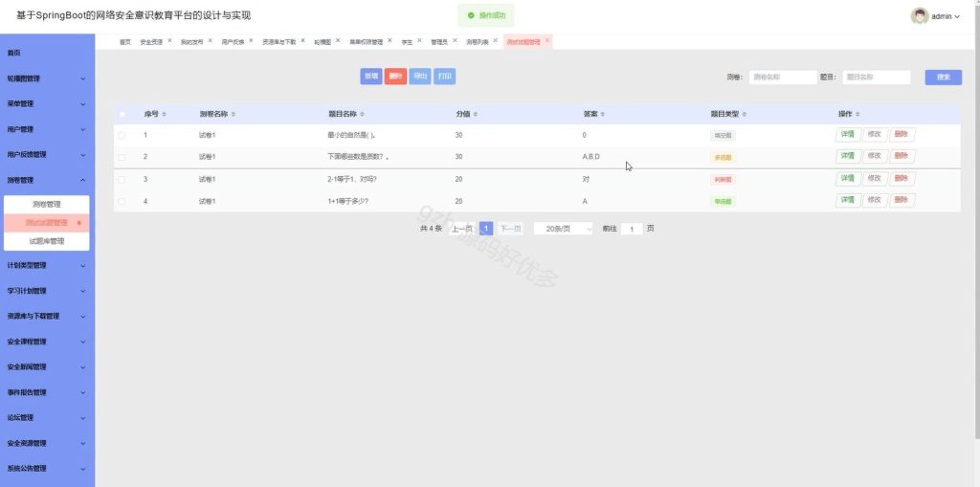Image resolution: width=980 pixels, height=487 pixels.
Task: Close the 轮播图 tab
Action: click(x=338, y=40)
